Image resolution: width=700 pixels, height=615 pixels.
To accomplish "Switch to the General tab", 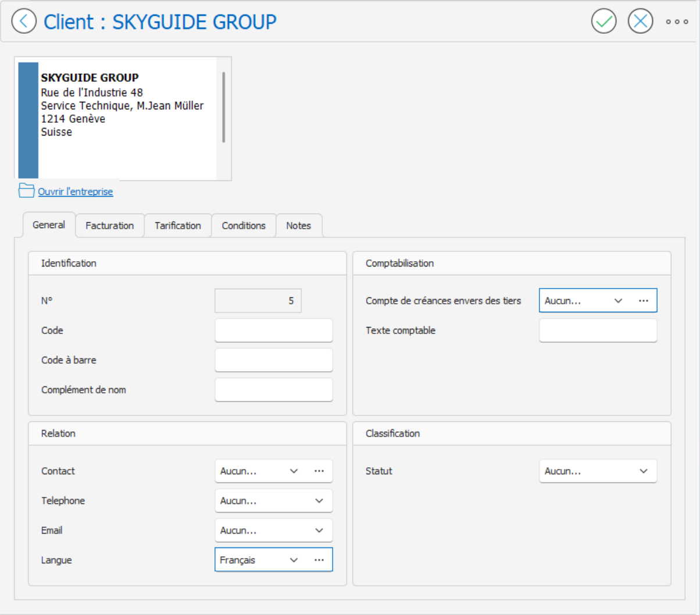I will tap(49, 225).
